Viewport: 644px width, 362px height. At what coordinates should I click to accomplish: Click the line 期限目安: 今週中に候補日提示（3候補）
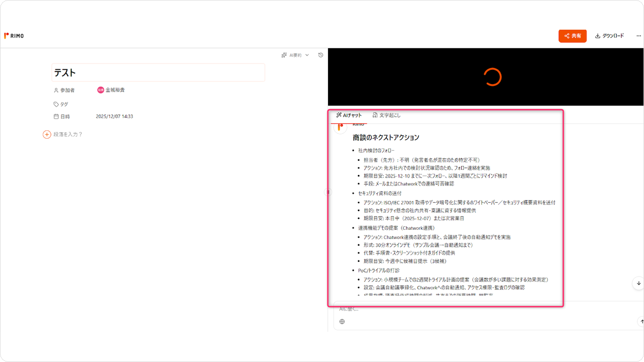[405, 261]
